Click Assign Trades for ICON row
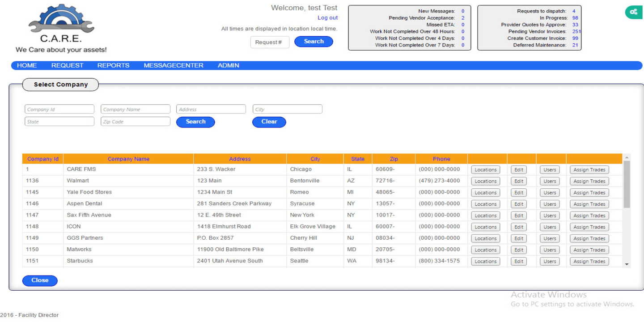The height and width of the screenshot is (322, 644). pos(589,227)
